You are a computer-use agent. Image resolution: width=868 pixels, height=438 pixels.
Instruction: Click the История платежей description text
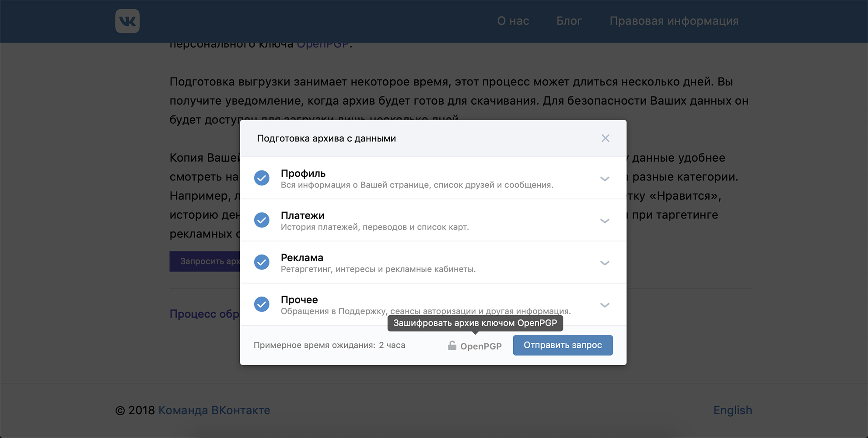point(374,227)
